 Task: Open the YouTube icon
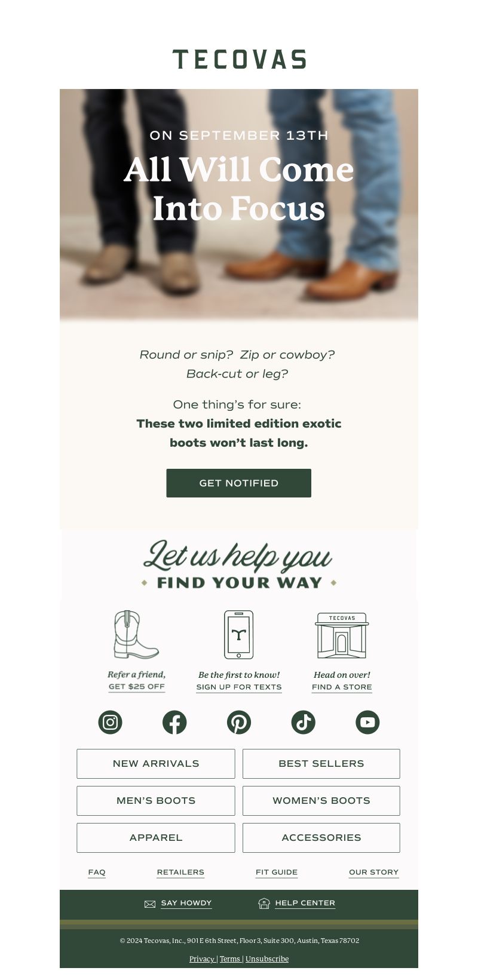point(367,722)
